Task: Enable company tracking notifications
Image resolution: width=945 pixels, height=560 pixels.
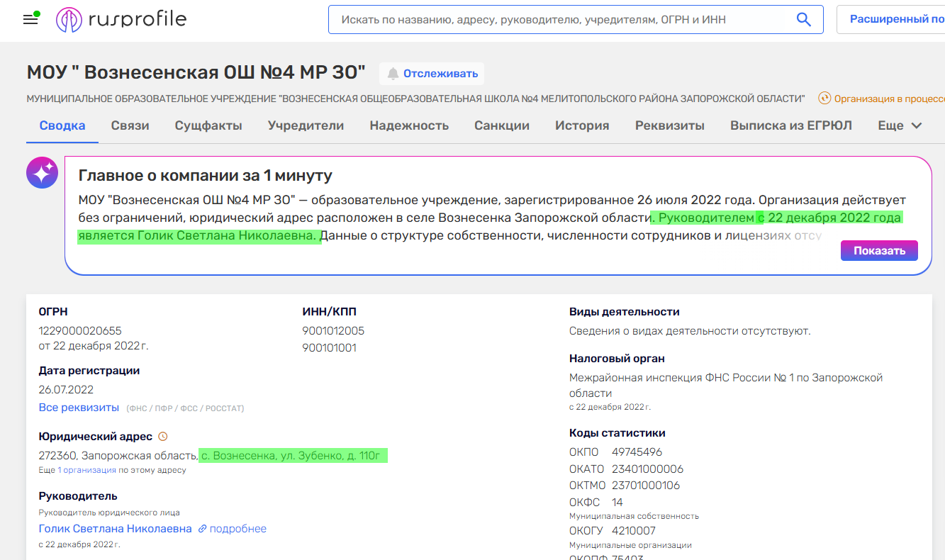Action: tap(431, 73)
